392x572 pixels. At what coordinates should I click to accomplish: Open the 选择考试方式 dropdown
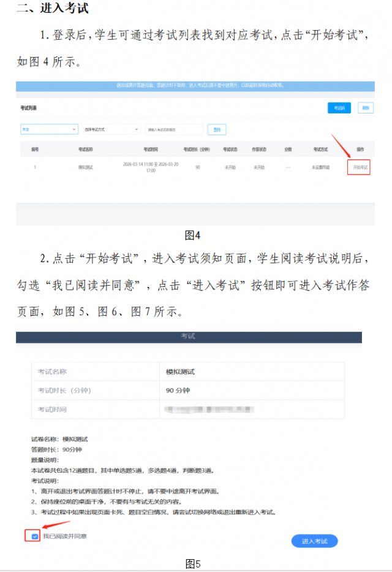(111, 129)
